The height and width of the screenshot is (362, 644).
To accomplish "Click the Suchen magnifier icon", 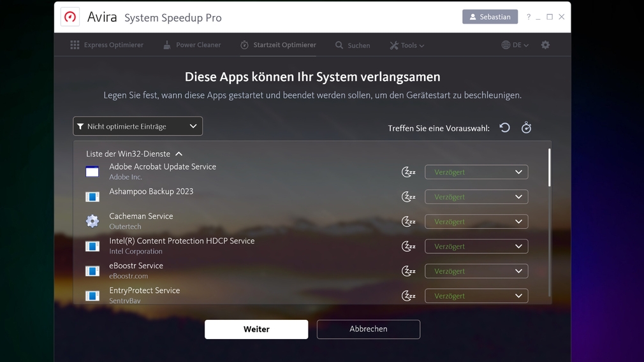I will tap(339, 45).
